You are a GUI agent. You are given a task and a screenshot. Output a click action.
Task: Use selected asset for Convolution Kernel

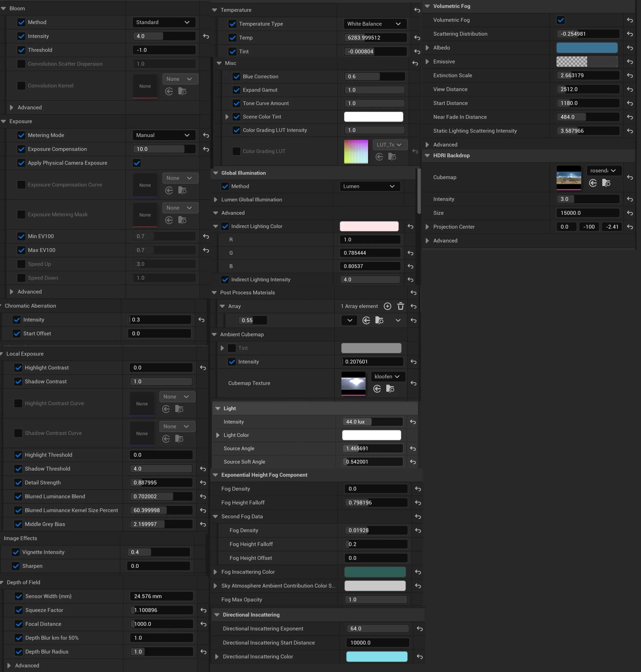169,92
